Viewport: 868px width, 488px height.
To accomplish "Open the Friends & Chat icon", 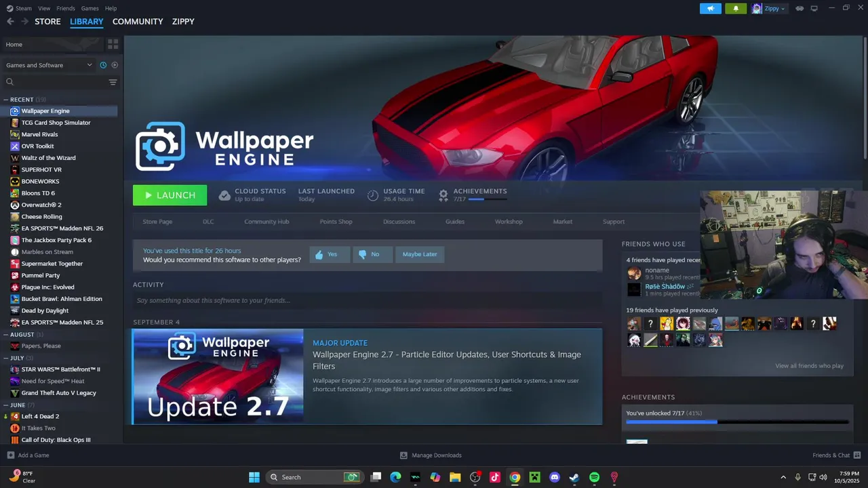I will [857, 455].
